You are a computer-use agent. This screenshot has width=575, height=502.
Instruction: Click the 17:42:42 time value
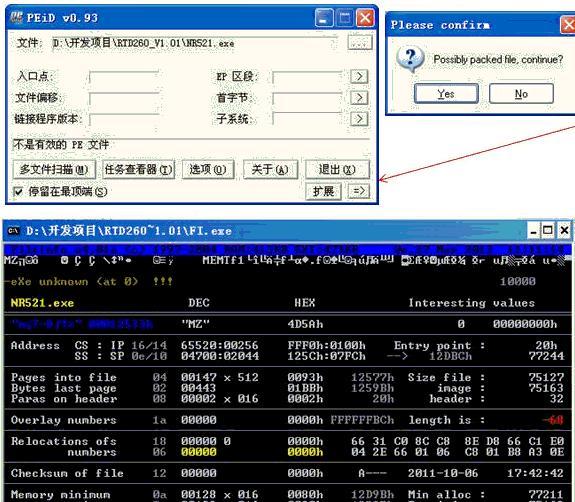(535, 473)
